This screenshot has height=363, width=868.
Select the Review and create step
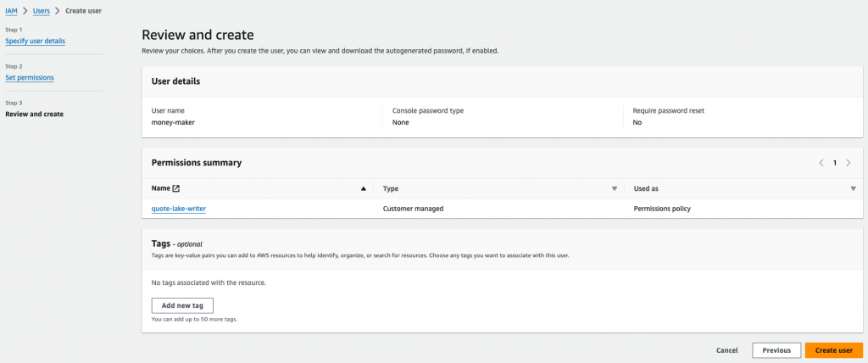(34, 114)
